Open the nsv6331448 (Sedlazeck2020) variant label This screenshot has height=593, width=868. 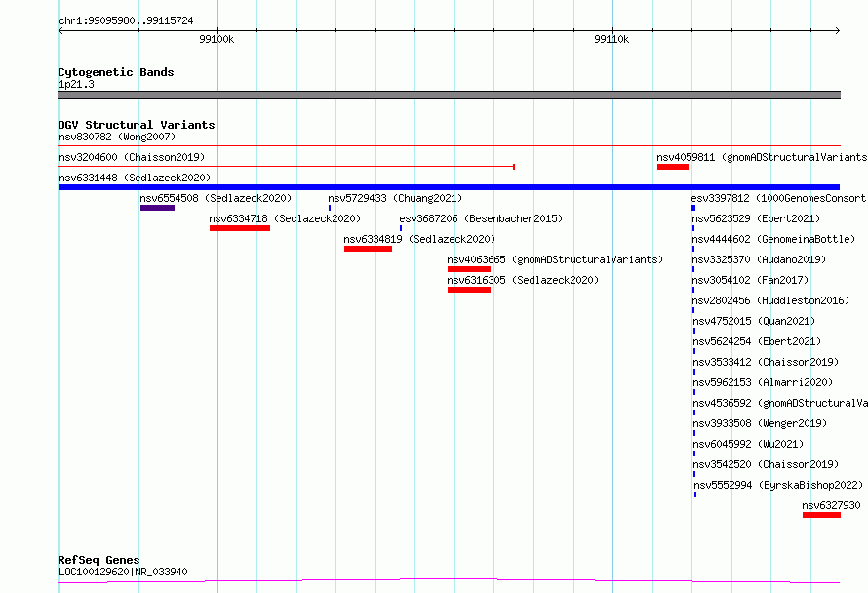click(135, 178)
